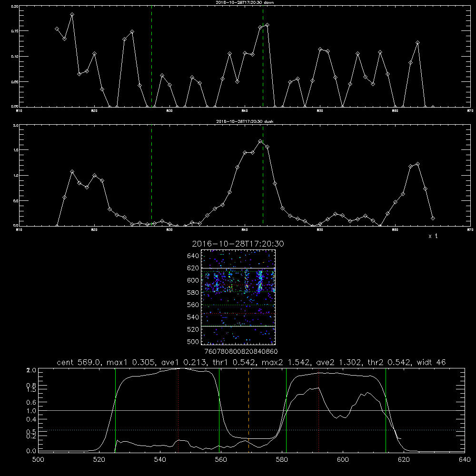Click the heatmap y-axis label '500'
The height and width of the screenshot is (476, 476).
pos(193,342)
